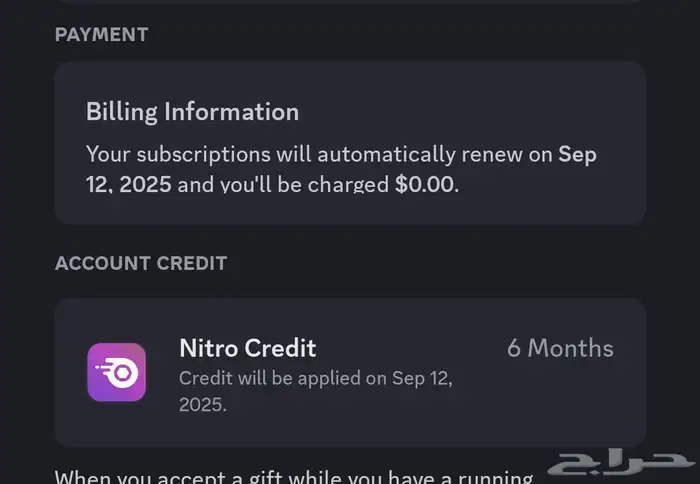The width and height of the screenshot is (700, 484).
Task: Click "2025." under Nitro Credit
Action: click(x=203, y=406)
